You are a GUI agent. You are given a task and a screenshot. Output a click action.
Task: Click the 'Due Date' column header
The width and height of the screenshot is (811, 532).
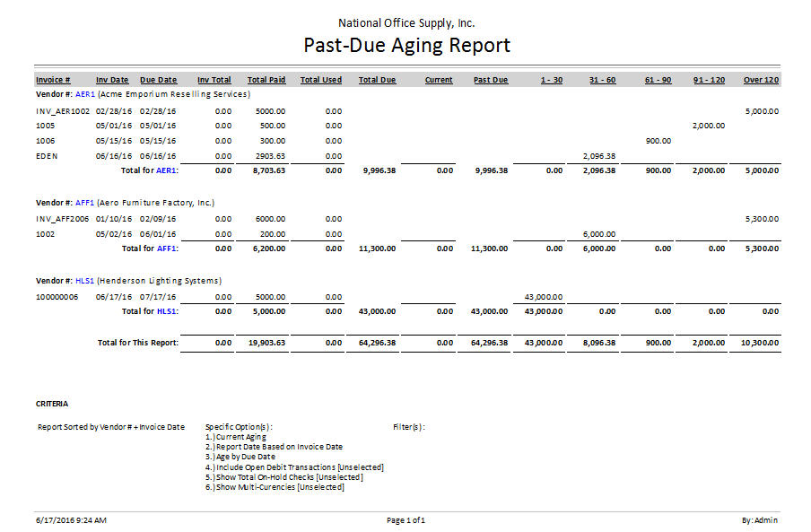click(158, 80)
